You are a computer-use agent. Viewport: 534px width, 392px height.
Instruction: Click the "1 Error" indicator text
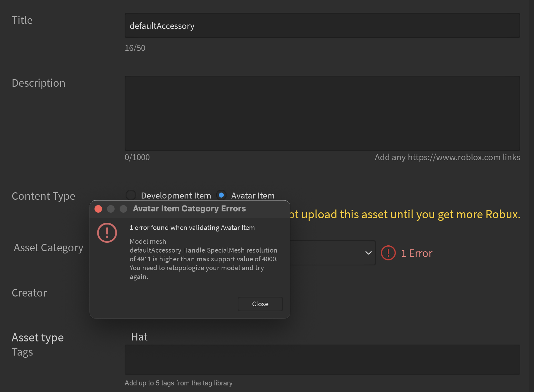click(417, 253)
